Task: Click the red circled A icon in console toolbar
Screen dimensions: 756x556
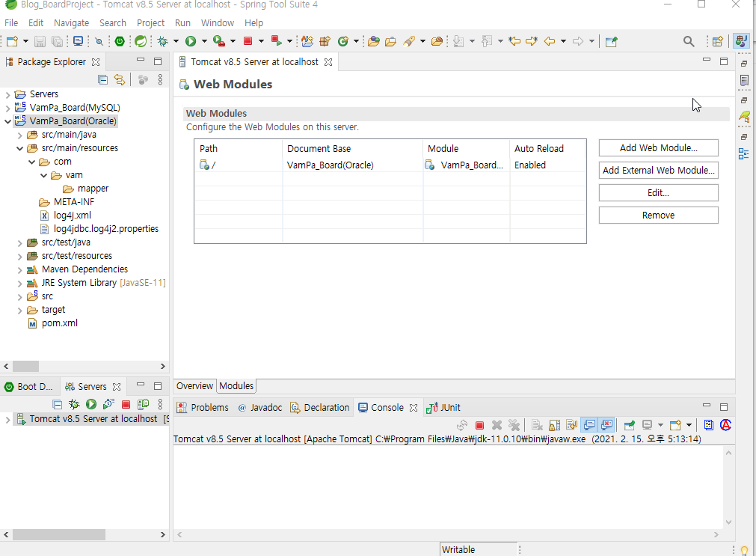Action: (725, 425)
